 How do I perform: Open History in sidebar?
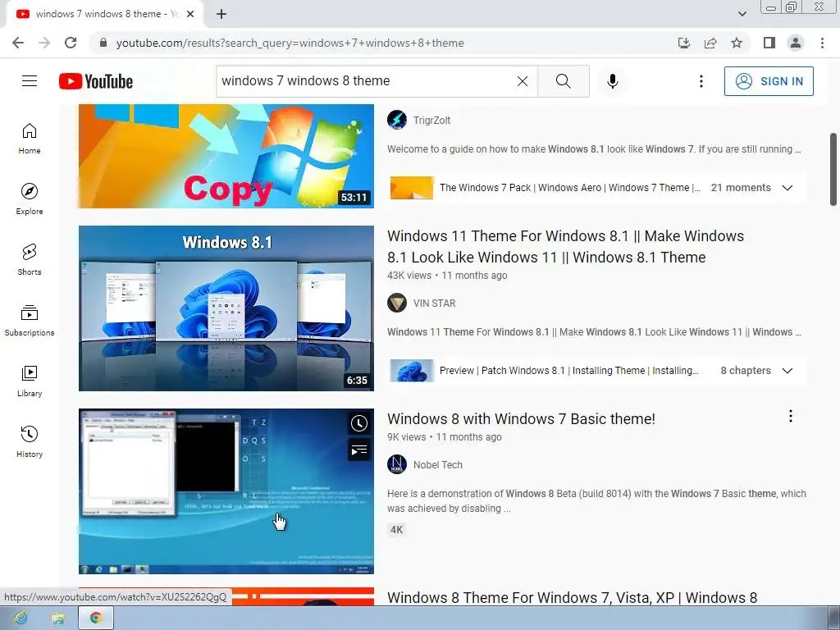coord(30,441)
